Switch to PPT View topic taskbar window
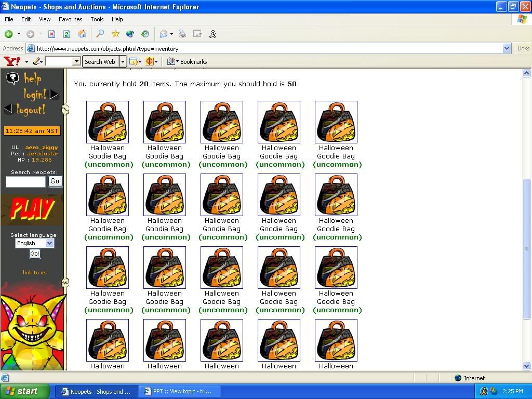 click(180, 392)
